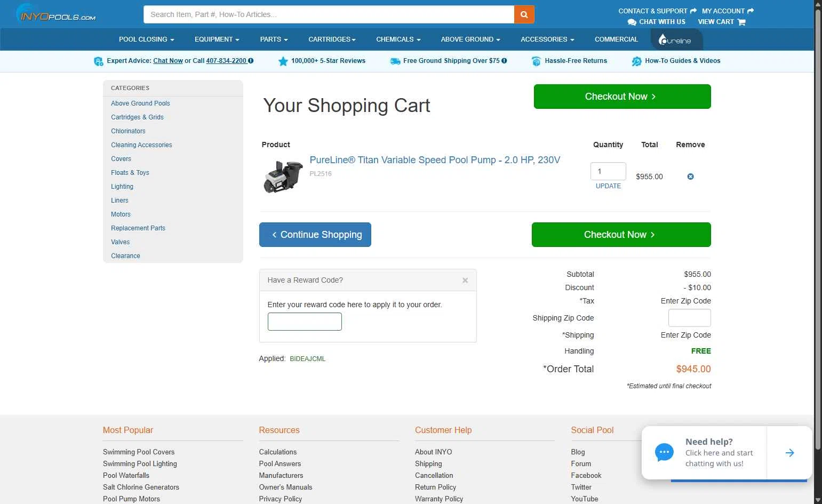Close the Have a Reward Code panel

coord(465,280)
